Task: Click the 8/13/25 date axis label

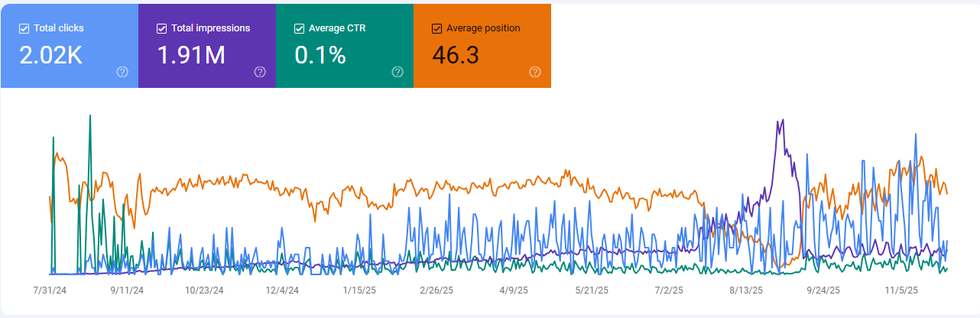Action: coord(747,290)
